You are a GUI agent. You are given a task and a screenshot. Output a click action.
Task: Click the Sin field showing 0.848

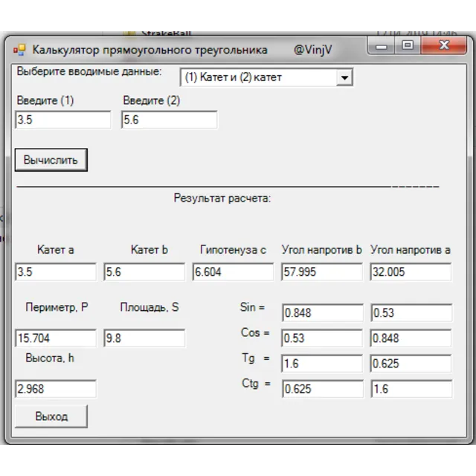322,312
